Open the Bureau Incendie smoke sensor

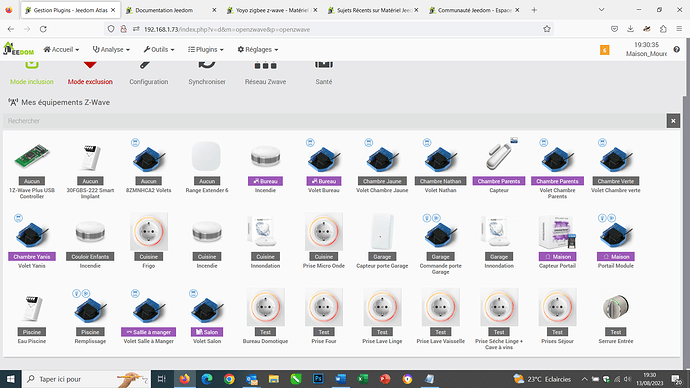(x=265, y=166)
